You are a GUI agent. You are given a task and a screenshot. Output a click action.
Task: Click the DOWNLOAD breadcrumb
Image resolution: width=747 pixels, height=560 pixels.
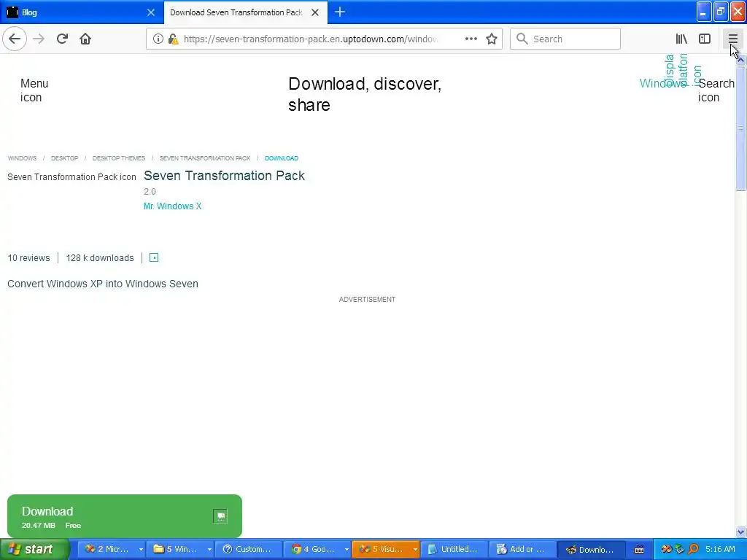pos(281,158)
